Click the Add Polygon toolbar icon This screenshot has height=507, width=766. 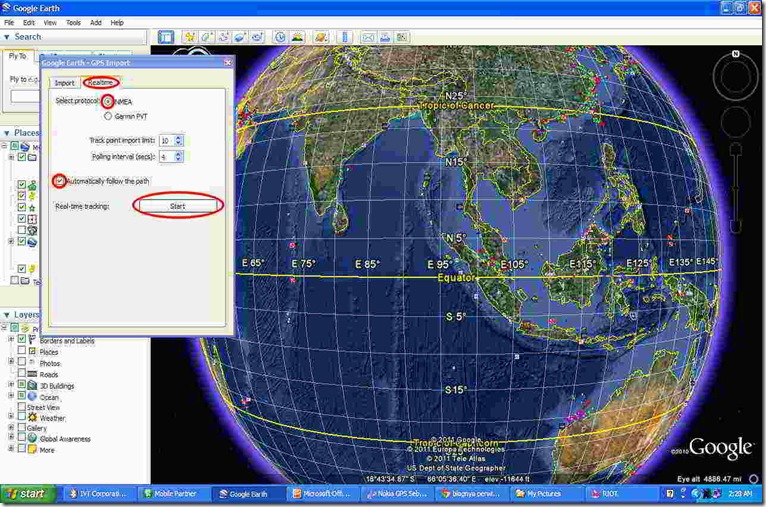pyautogui.click(x=207, y=37)
